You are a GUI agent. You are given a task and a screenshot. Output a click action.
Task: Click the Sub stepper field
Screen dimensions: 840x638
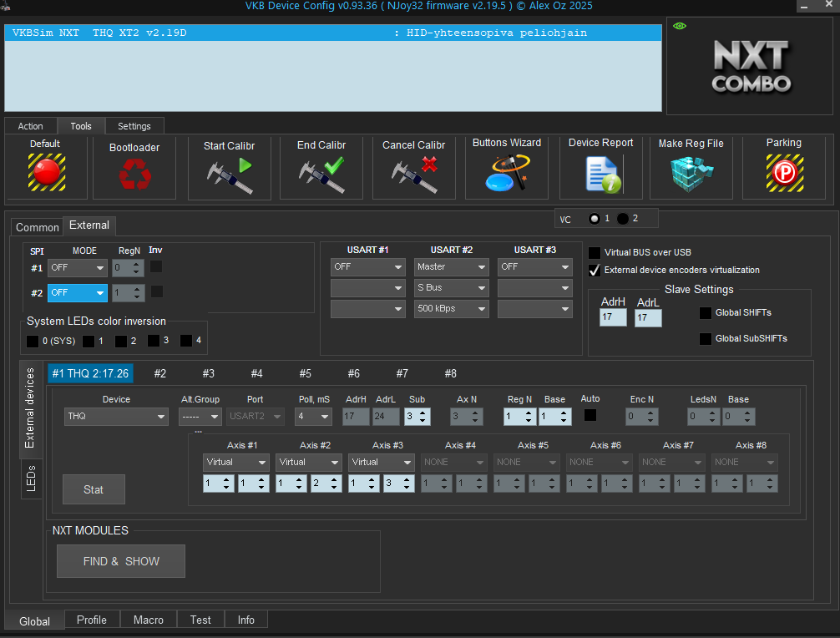[417, 416]
